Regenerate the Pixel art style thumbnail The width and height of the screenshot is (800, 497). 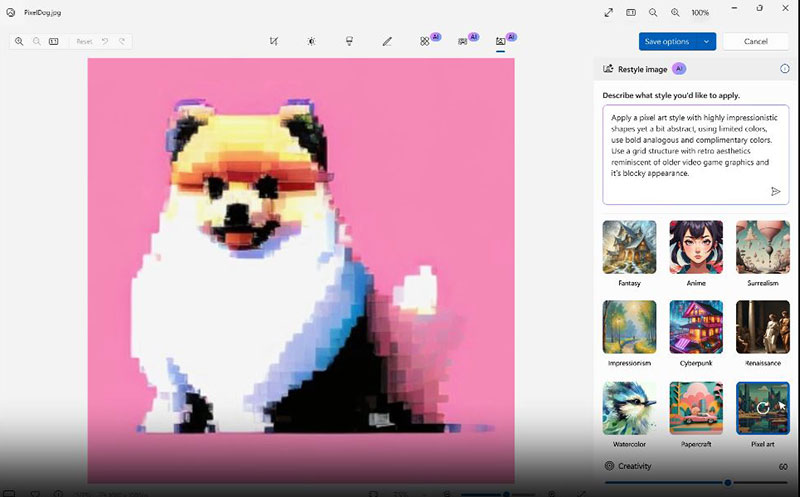pos(763,408)
